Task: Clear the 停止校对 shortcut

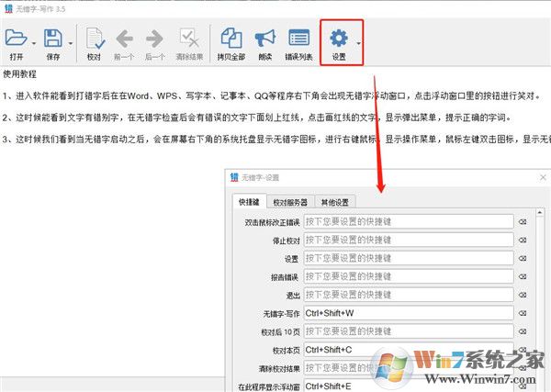Action: coord(523,241)
